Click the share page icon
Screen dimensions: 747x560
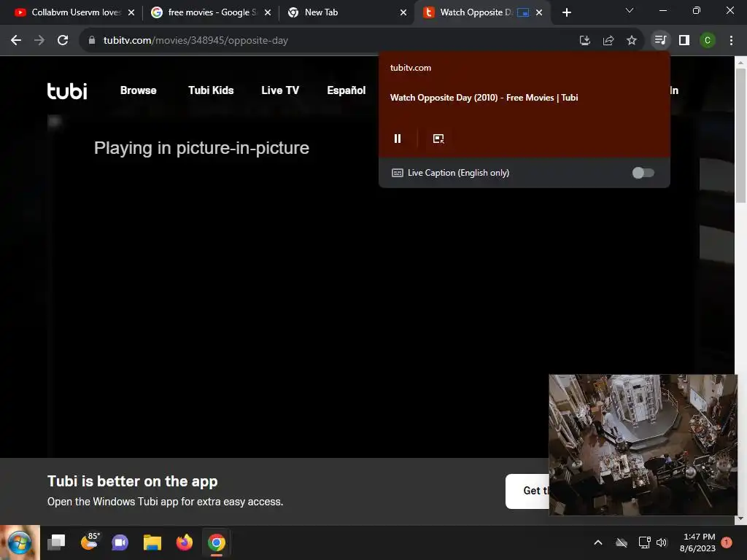(x=608, y=41)
